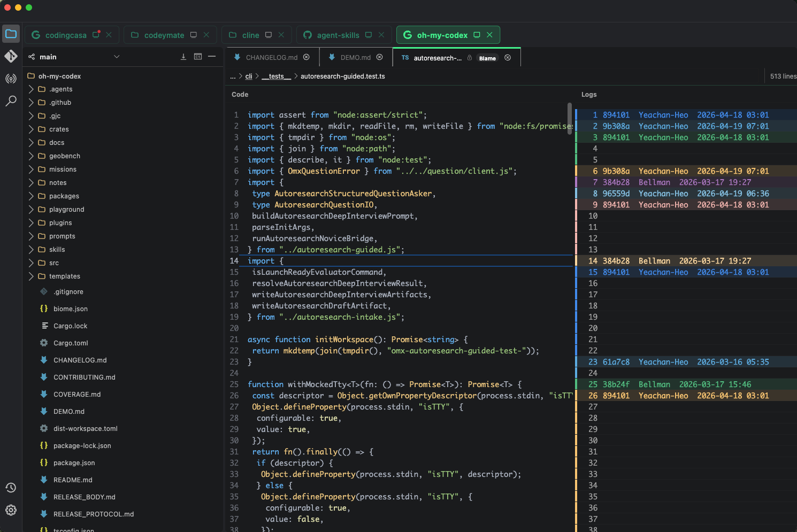This screenshot has width=797, height=532.
Task: Open the main branch dropdown chevron
Action: pyautogui.click(x=117, y=57)
